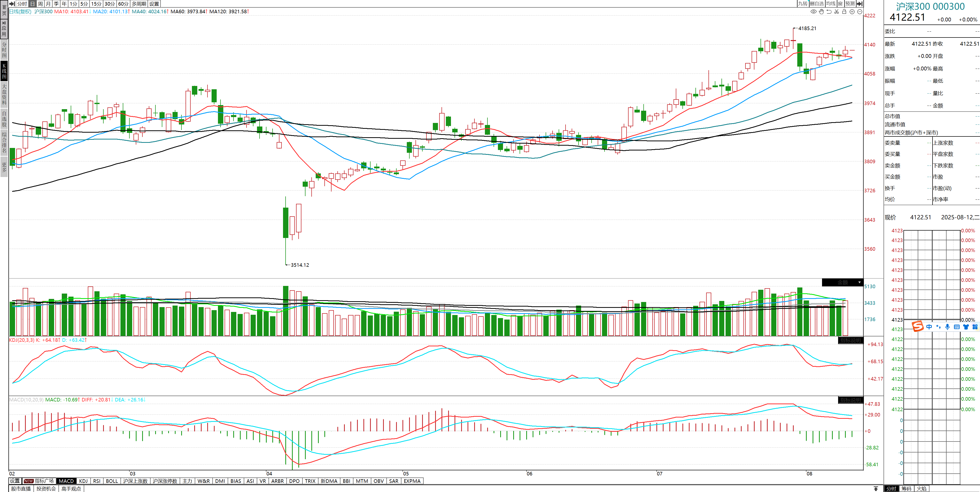This screenshot has width=980, height=492.
Task: Click the eye visibility icon above the chart
Action: [x=813, y=12]
